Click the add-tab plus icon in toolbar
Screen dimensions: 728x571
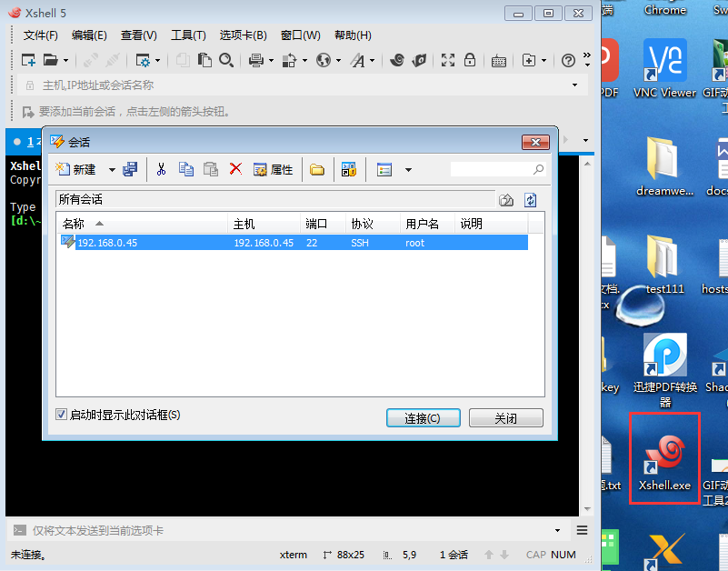click(x=529, y=60)
